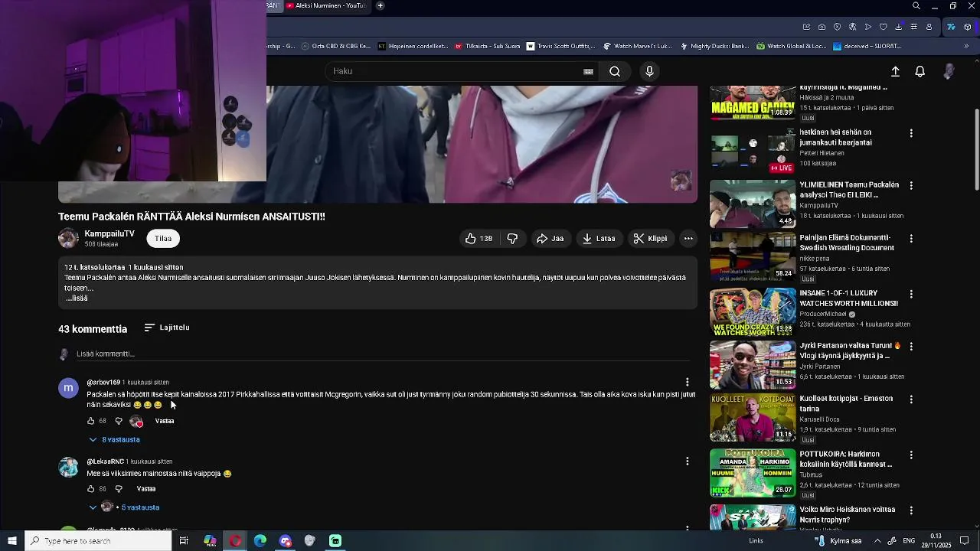The height and width of the screenshot is (551, 980).
Task: Open Travis Scott Outfits bookmark
Action: pyautogui.click(x=560, y=46)
